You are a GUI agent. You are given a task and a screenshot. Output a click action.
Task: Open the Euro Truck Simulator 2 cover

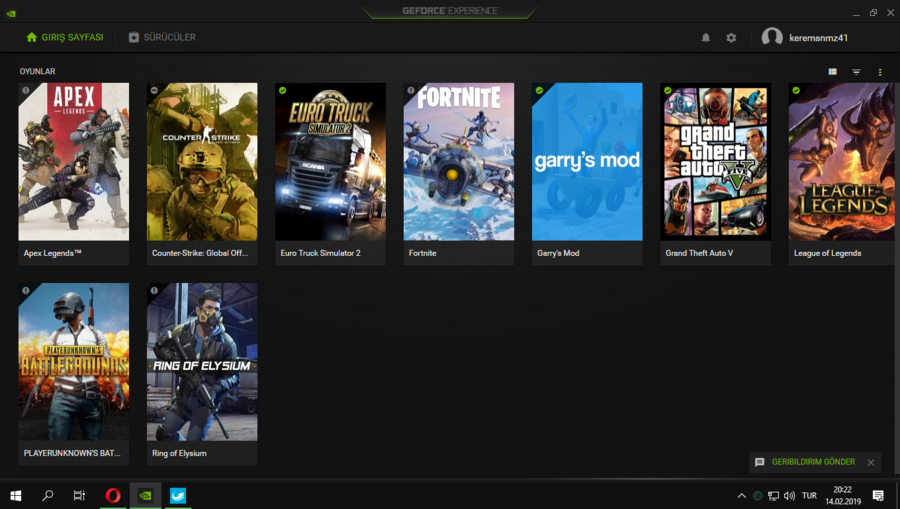click(x=330, y=162)
